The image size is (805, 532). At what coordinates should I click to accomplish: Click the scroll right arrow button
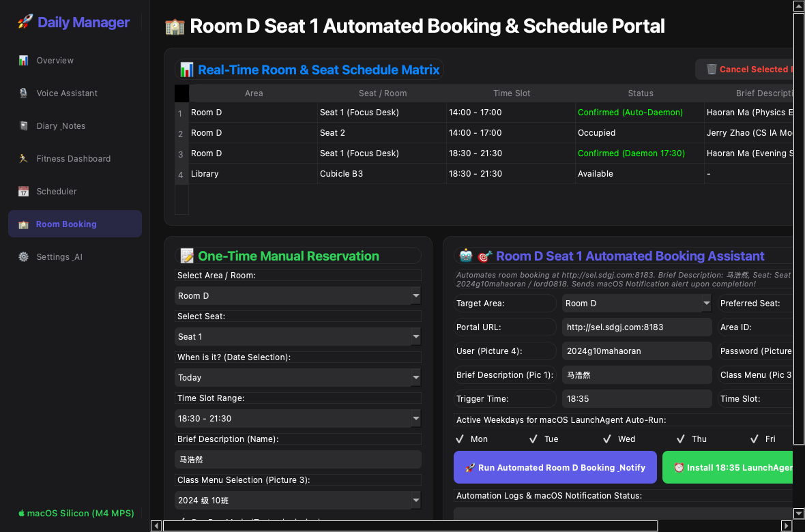(786, 526)
